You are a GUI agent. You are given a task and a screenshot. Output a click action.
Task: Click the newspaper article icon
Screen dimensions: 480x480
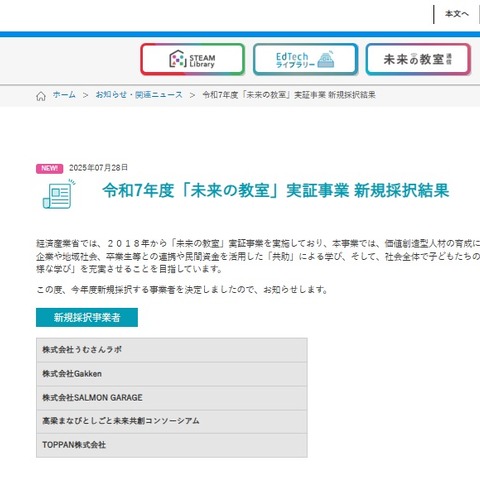coord(59,194)
